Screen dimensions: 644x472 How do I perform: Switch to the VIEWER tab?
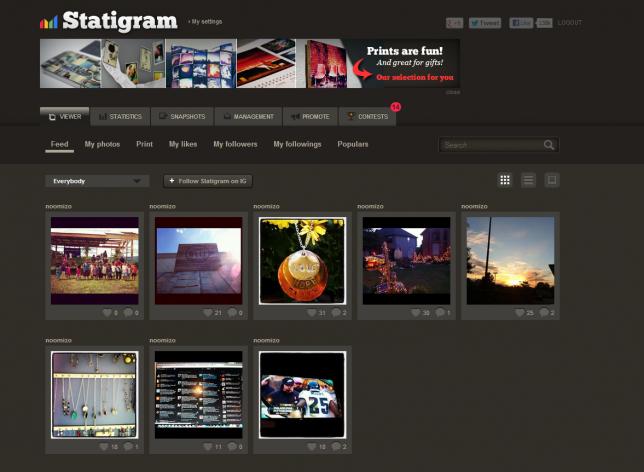tap(64, 117)
